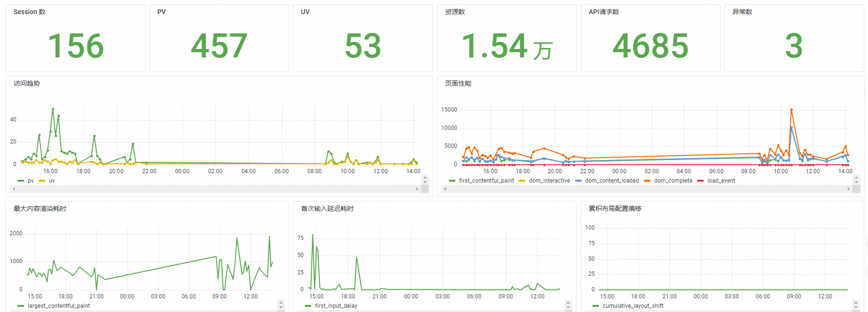Click right arrow of 页面性能 horizontal scrollbar
This screenshot has height=312, width=868.
point(849,189)
